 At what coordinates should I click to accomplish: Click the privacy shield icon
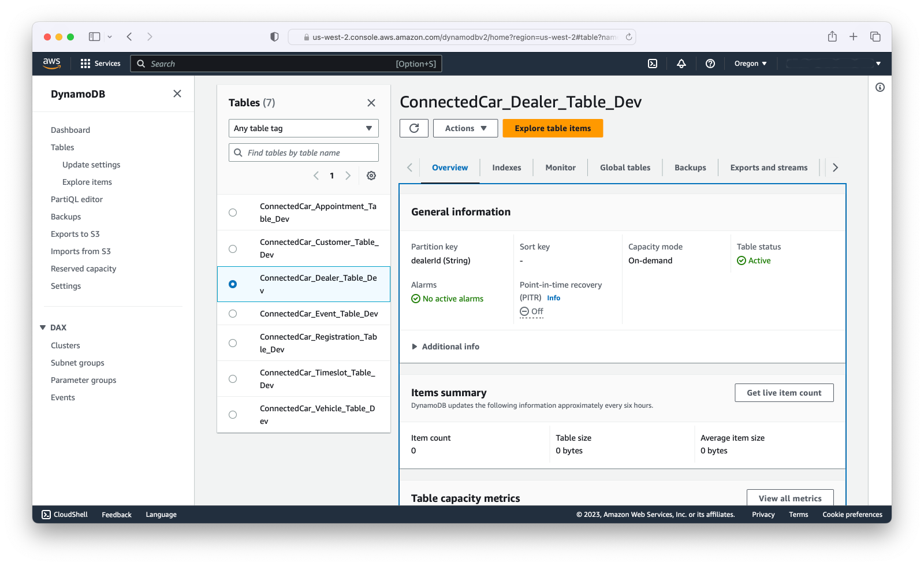coord(274,37)
